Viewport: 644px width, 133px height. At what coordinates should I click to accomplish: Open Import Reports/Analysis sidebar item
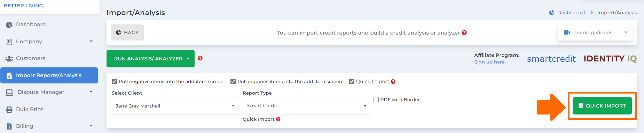click(x=49, y=75)
